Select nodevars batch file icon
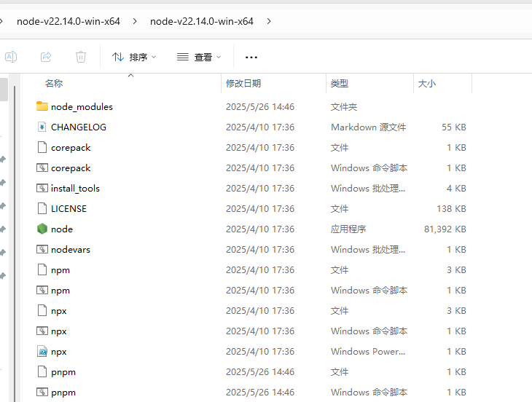 [42, 249]
